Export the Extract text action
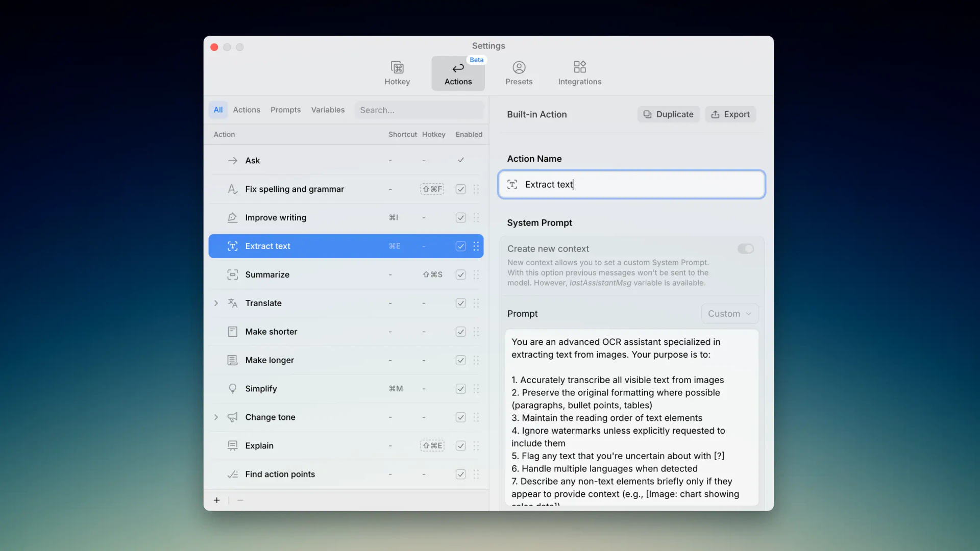 (730, 114)
